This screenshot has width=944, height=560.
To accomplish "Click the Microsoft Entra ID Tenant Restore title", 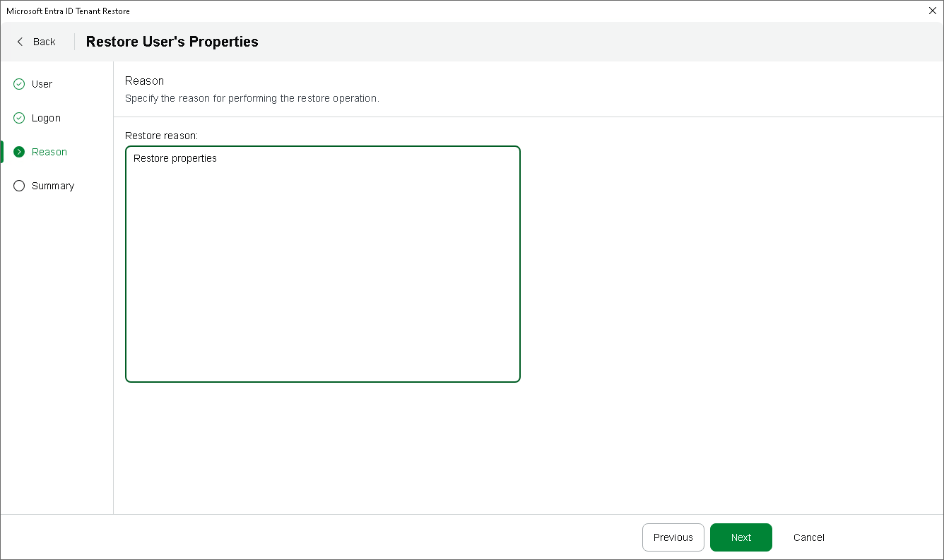I will (x=68, y=11).
